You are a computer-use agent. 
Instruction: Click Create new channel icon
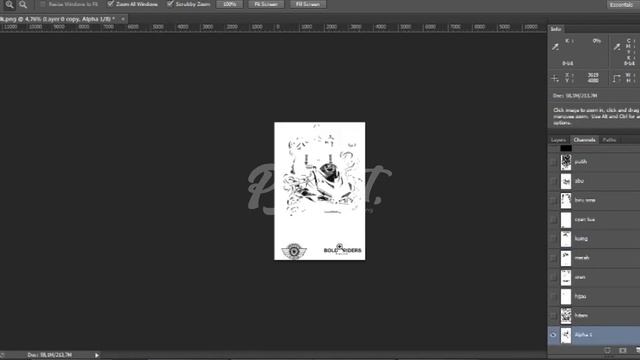point(637,350)
